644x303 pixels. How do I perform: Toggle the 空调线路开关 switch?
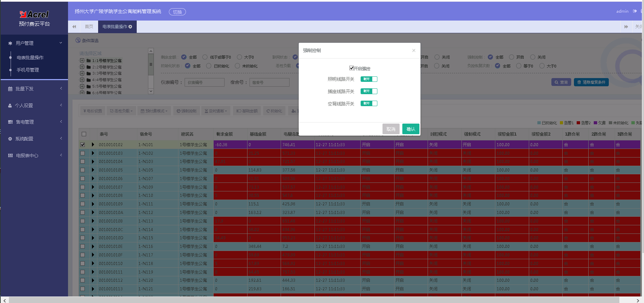click(x=369, y=103)
